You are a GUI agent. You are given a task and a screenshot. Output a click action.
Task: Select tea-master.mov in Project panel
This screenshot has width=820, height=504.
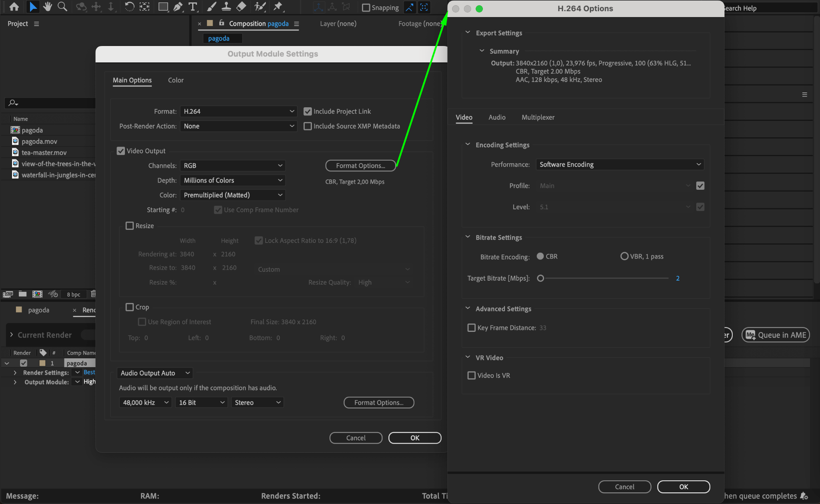coord(44,153)
